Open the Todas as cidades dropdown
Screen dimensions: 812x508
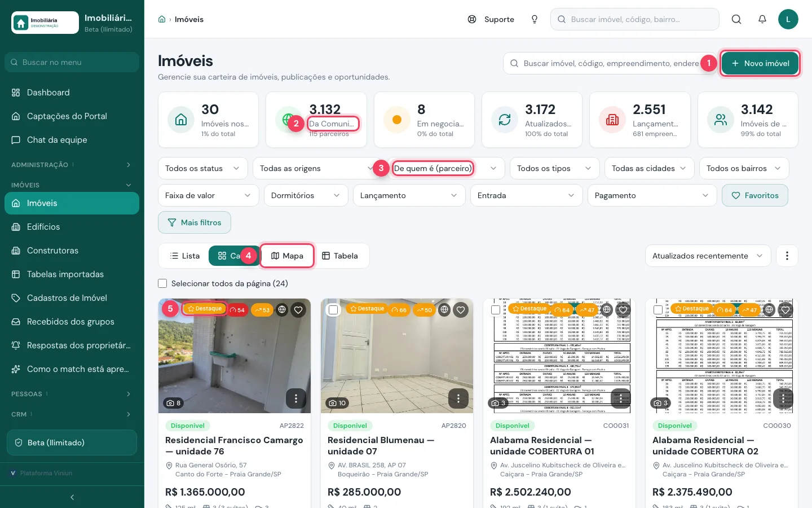pyautogui.click(x=650, y=168)
